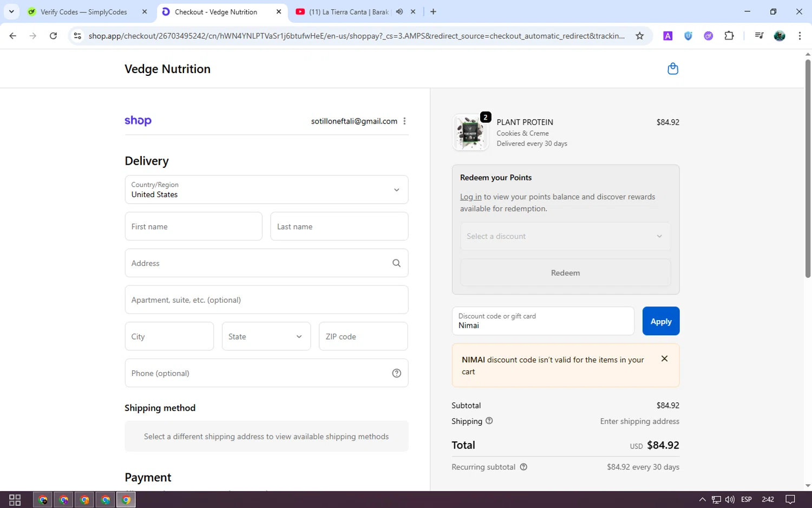The width and height of the screenshot is (812, 508).
Task: Click the City input field
Action: [169, 336]
